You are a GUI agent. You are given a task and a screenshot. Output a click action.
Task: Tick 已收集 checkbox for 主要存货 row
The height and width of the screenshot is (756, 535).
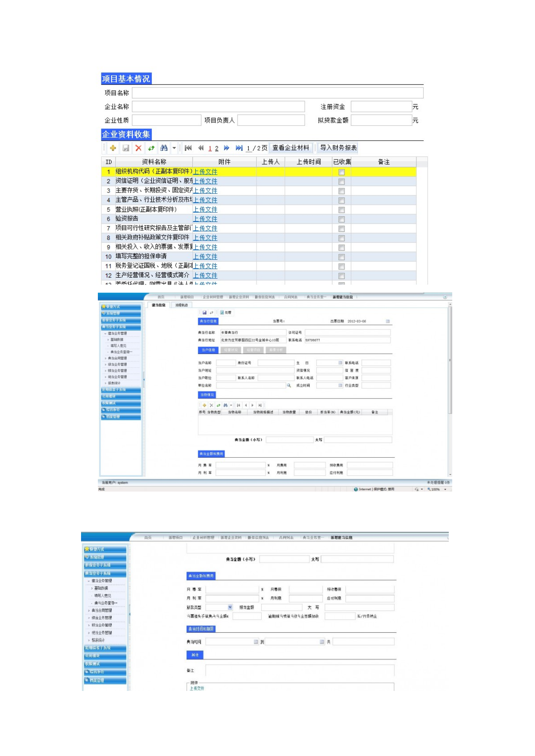point(341,191)
